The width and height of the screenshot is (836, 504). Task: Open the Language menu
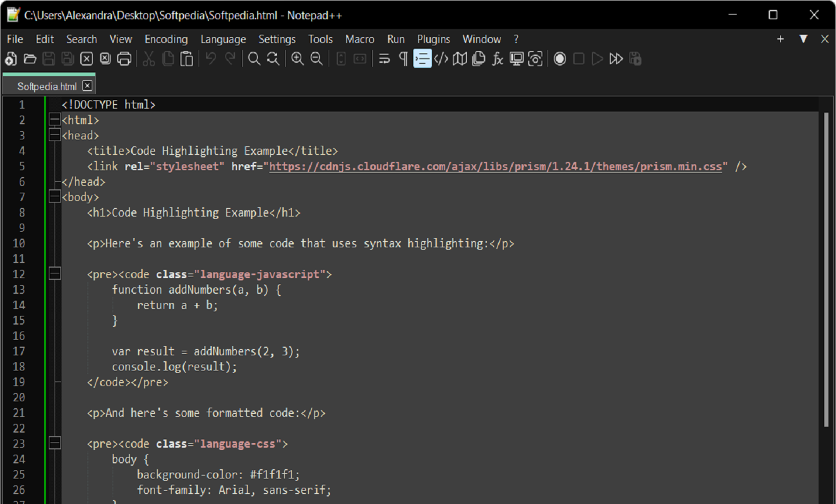(x=223, y=39)
